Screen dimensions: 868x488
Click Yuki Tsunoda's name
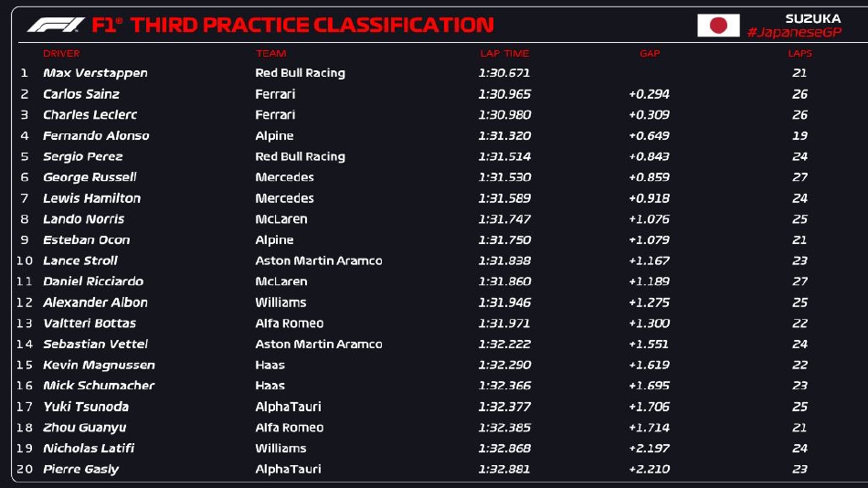click(86, 407)
